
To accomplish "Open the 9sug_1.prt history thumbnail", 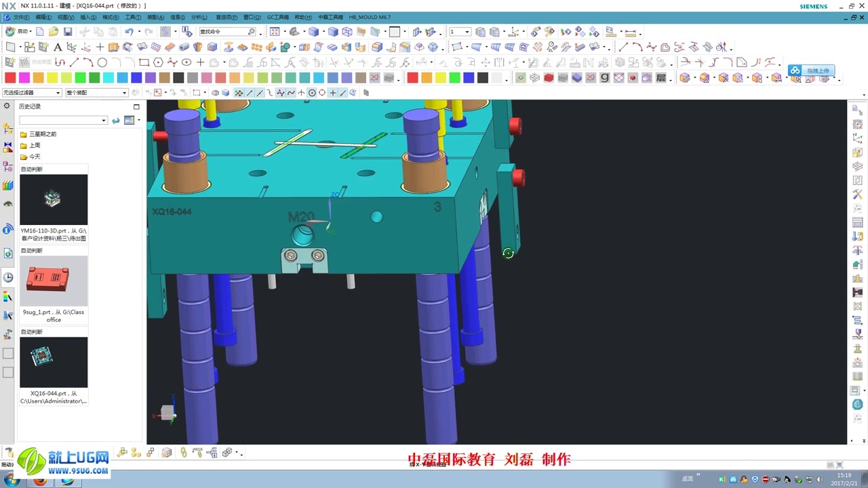I will click(54, 281).
